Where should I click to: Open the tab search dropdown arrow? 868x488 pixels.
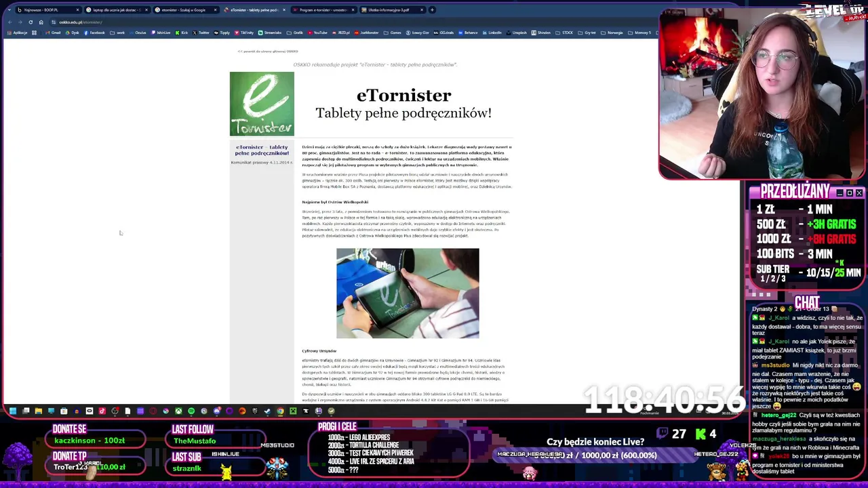pyautogui.click(x=9, y=9)
